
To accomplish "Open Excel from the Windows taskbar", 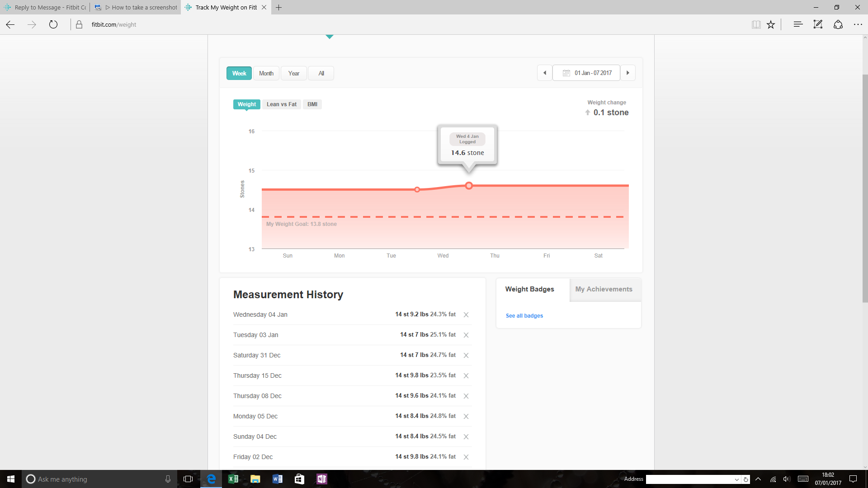I will point(233,479).
